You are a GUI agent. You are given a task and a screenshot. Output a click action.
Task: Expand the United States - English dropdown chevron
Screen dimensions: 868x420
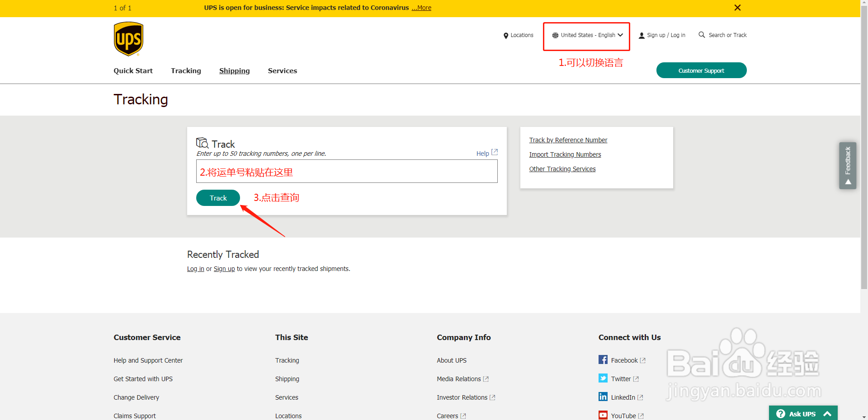coord(620,35)
